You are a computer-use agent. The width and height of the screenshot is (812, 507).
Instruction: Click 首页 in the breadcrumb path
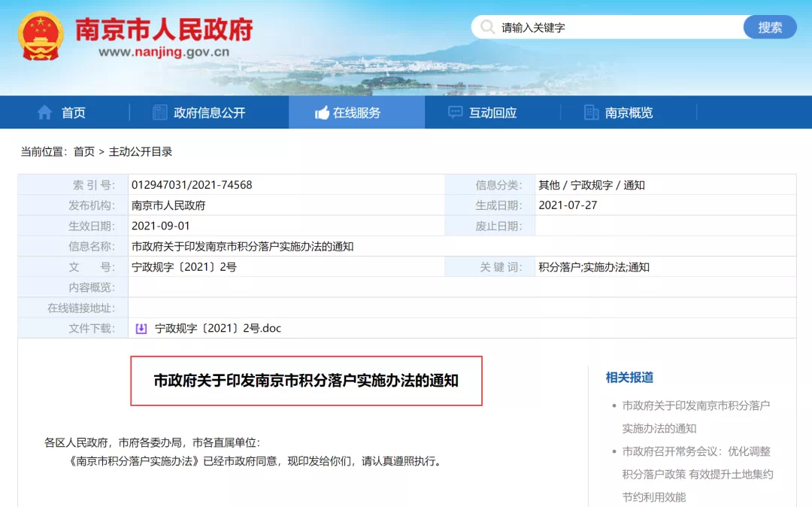(x=83, y=152)
